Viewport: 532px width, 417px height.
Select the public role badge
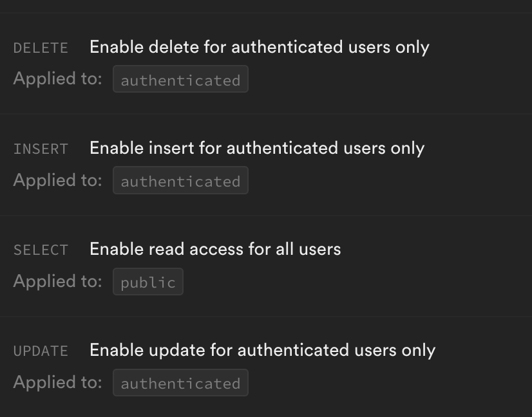click(x=148, y=282)
